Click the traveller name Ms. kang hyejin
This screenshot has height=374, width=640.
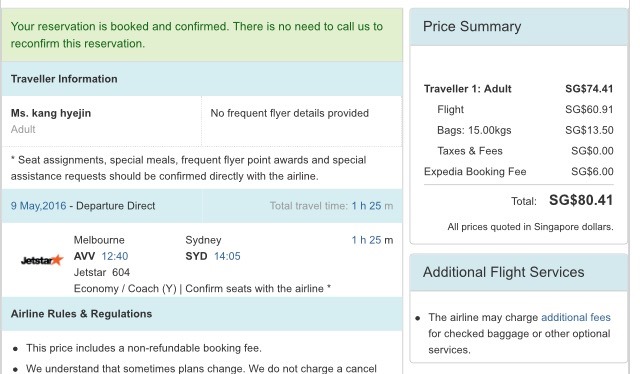[x=51, y=113]
